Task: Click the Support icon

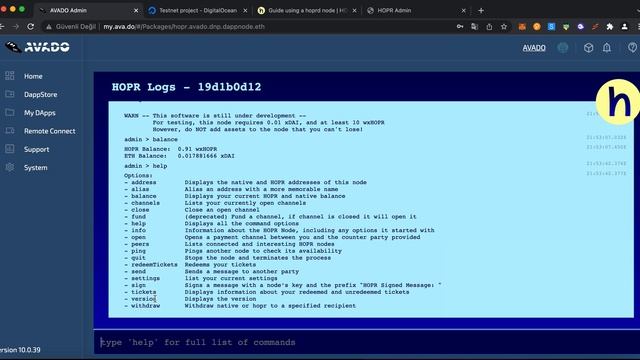Action: 10,149
